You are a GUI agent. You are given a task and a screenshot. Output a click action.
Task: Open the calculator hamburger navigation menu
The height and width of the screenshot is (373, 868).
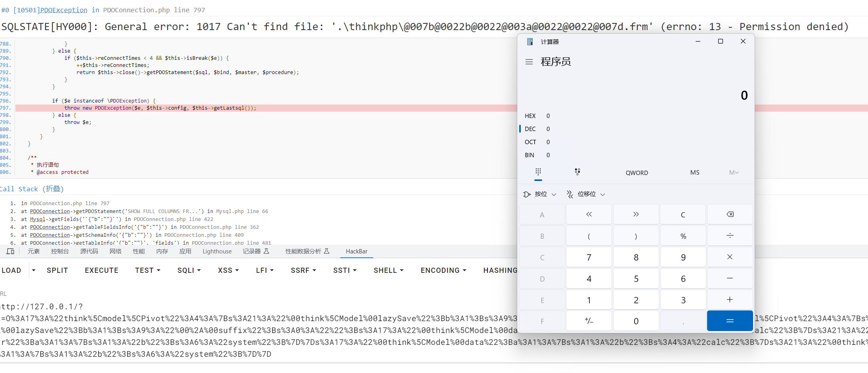[x=529, y=62]
